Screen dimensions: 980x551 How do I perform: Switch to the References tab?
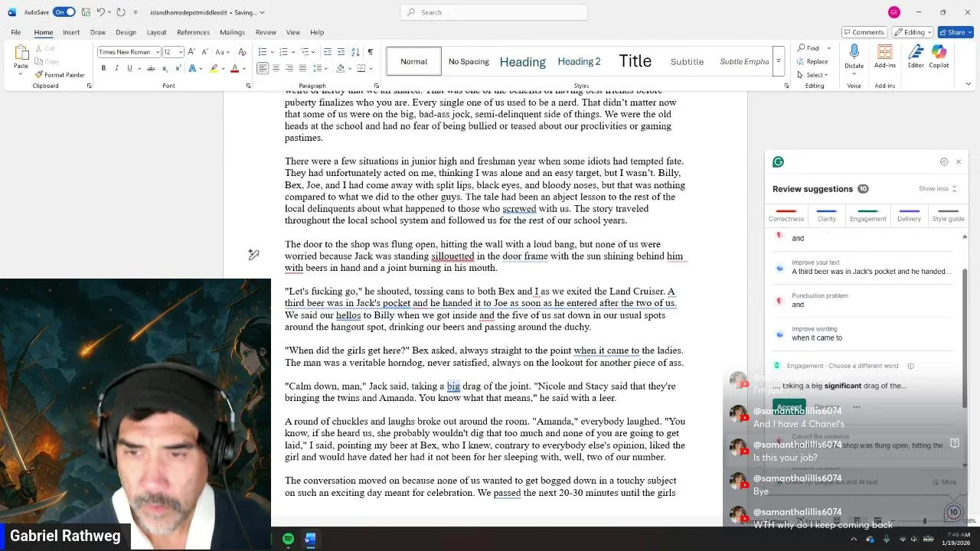pyautogui.click(x=193, y=32)
